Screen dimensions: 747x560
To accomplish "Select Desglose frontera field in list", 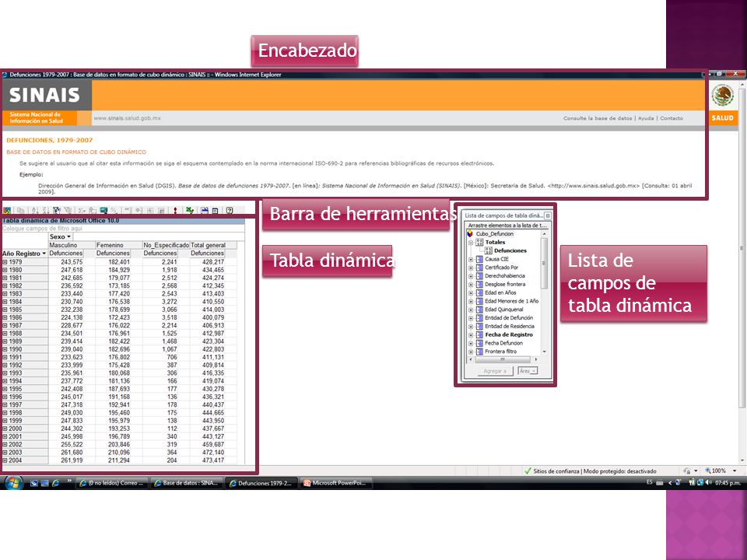I will click(505, 285).
